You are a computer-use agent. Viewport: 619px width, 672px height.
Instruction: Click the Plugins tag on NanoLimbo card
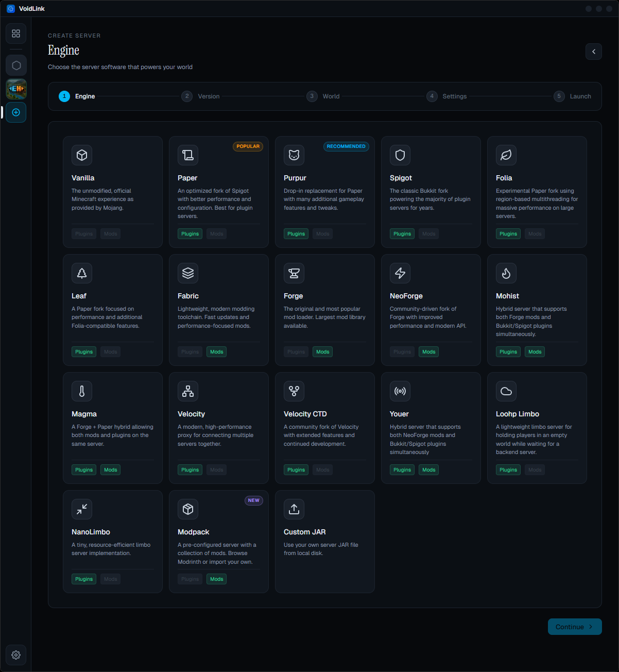(x=84, y=579)
